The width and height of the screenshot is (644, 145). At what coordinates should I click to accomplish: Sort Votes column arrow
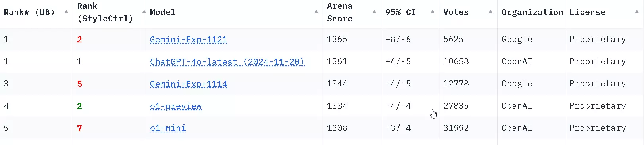point(490,12)
